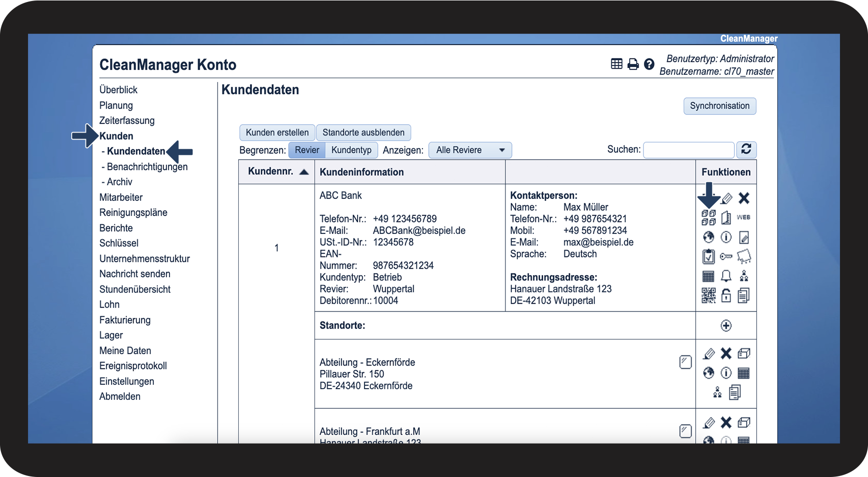Click the building icon for ABC Bank
The image size is (868, 477).
(726, 217)
